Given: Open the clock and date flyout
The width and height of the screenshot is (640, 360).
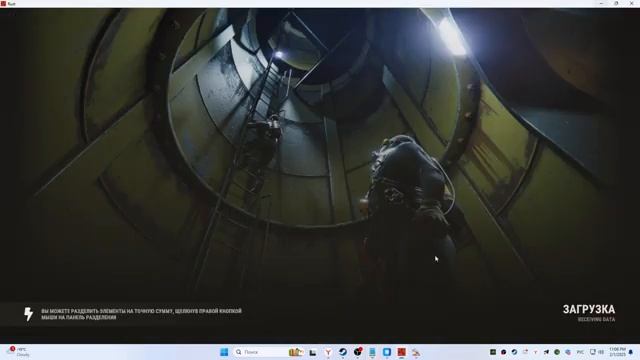Looking at the screenshot, I should point(617,352).
